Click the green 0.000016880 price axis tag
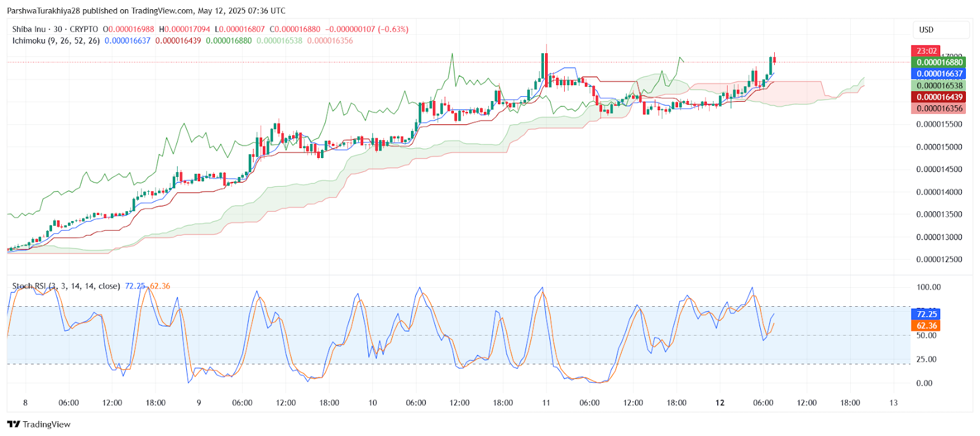 pyautogui.click(x=939, y=62)
